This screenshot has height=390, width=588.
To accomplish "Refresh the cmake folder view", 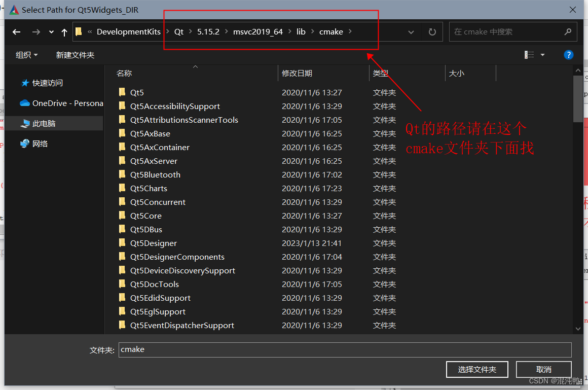I will (x=432, y=32).
